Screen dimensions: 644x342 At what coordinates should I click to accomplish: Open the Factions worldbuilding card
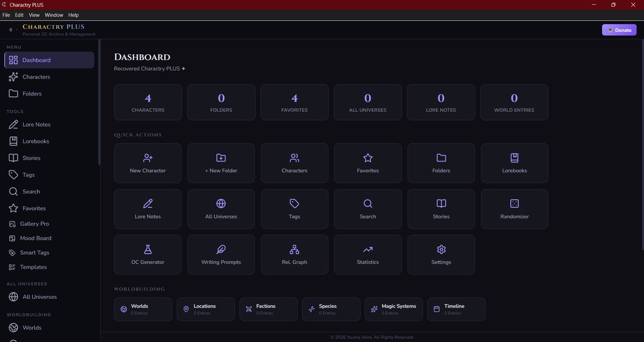268,309
